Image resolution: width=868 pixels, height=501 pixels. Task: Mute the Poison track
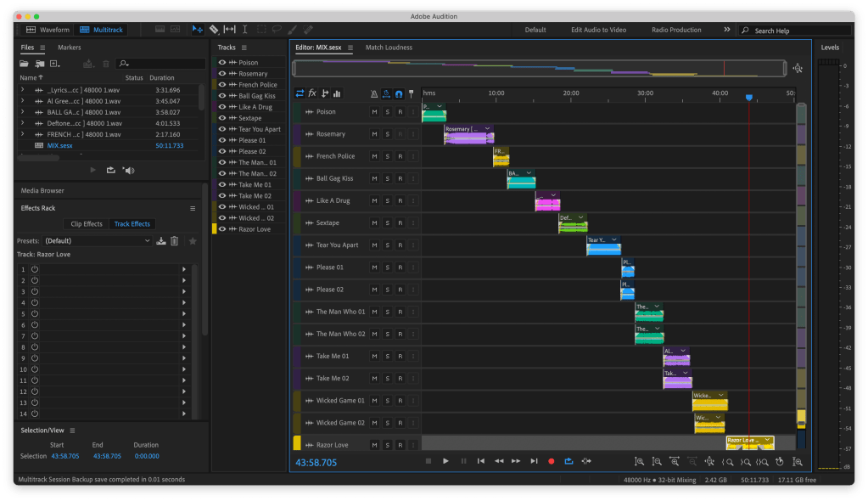click(374, 112)
